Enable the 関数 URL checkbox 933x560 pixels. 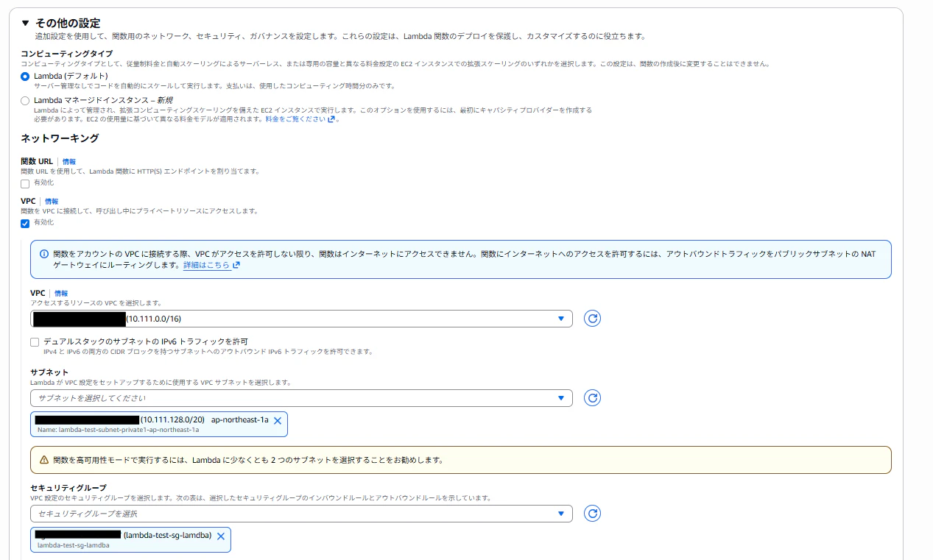pos(25,183)
